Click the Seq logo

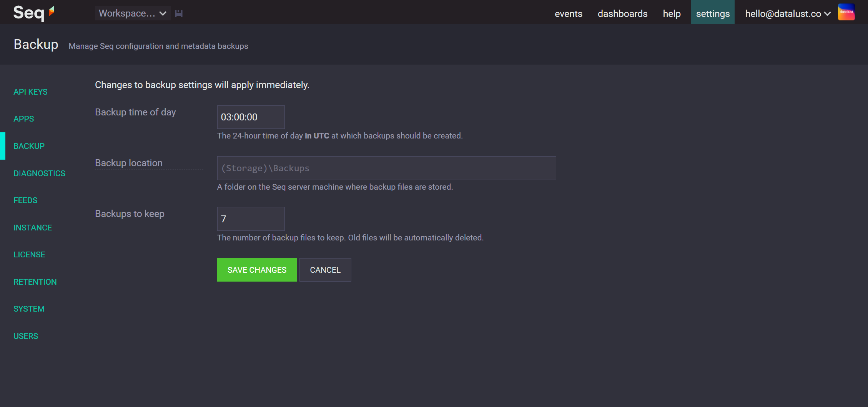click(34, 13)
